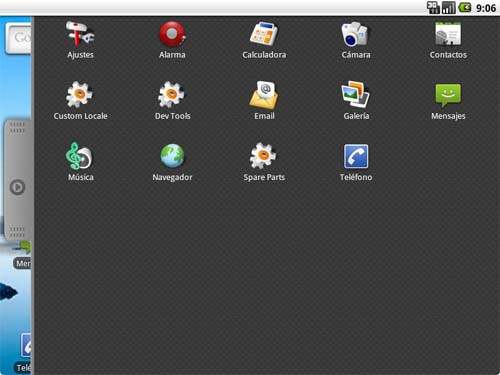Tap the 3G data status icon

pyautogui.click(x=433, y=8)
